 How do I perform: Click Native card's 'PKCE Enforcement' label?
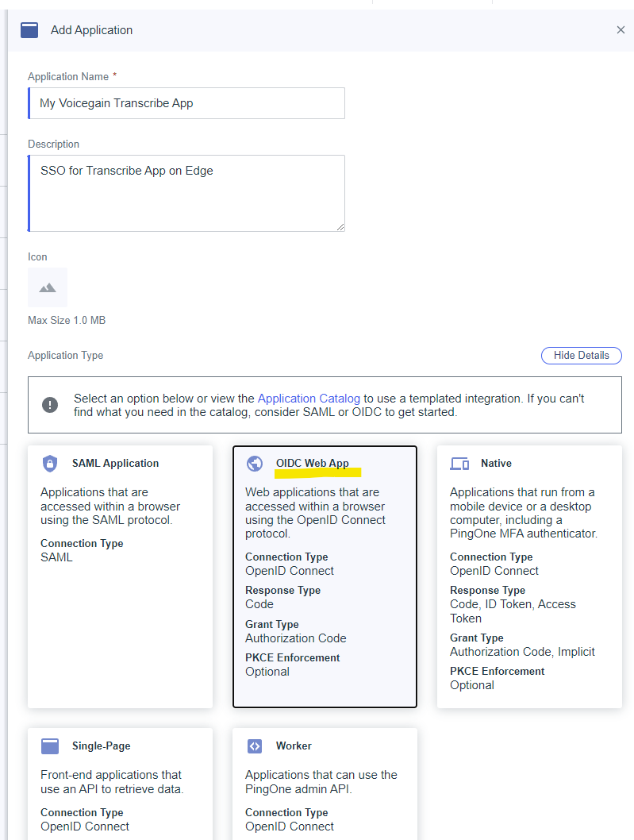[497, 671]
